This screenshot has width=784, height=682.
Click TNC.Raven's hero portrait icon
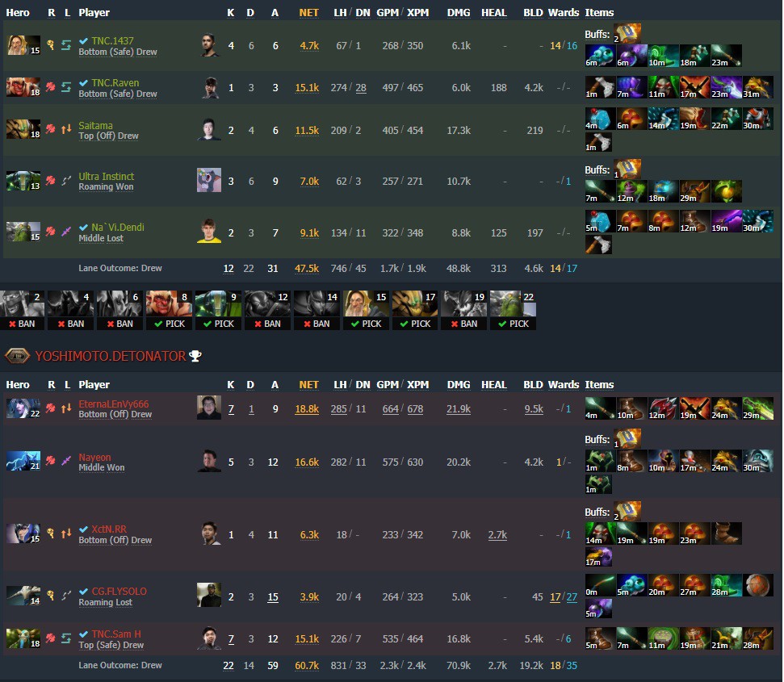click(x=23, y=87)
